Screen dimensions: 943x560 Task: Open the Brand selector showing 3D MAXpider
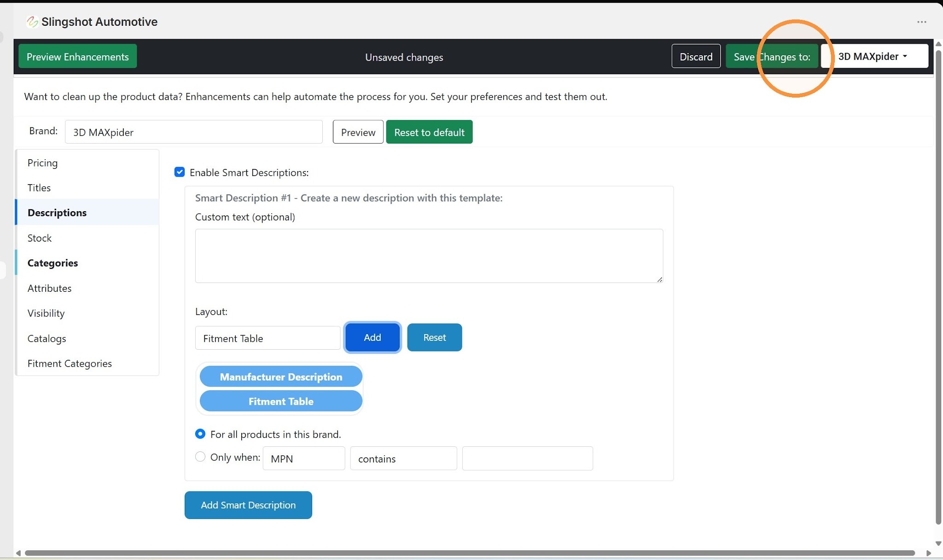[193, 132]
